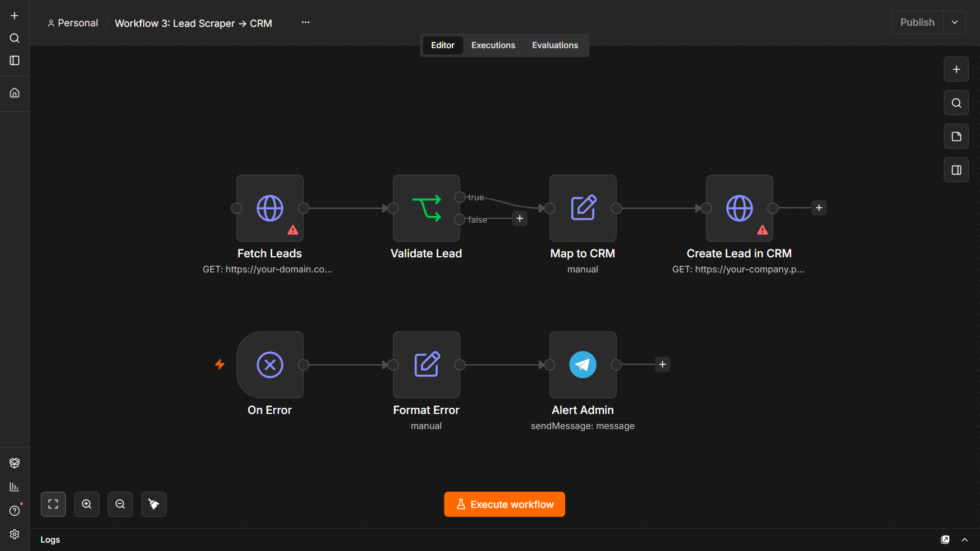Switch to the Evaluations tab

coord(555,45)
